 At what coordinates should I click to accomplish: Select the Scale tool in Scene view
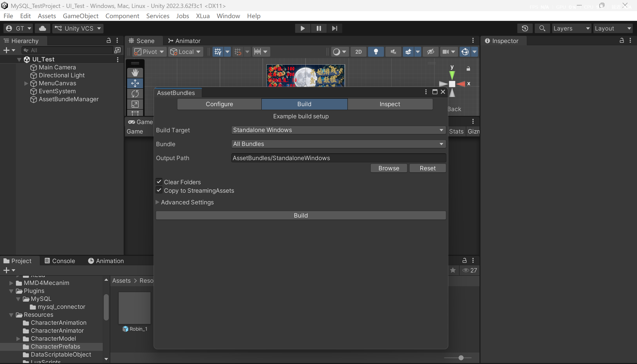135,104
